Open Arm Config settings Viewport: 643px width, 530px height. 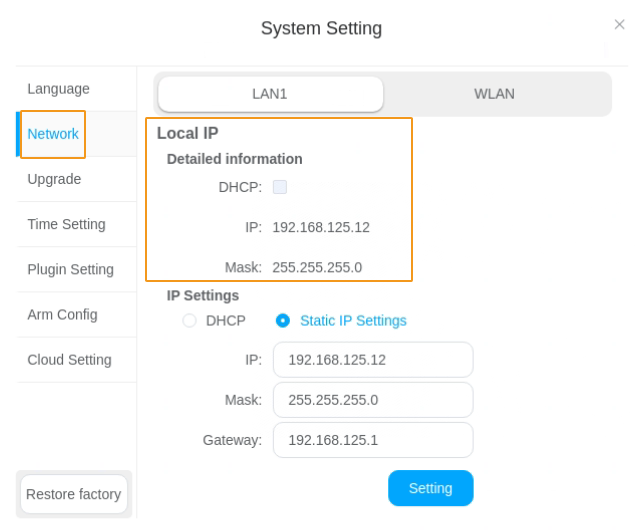pyautogui.click(x=62, y=314)
